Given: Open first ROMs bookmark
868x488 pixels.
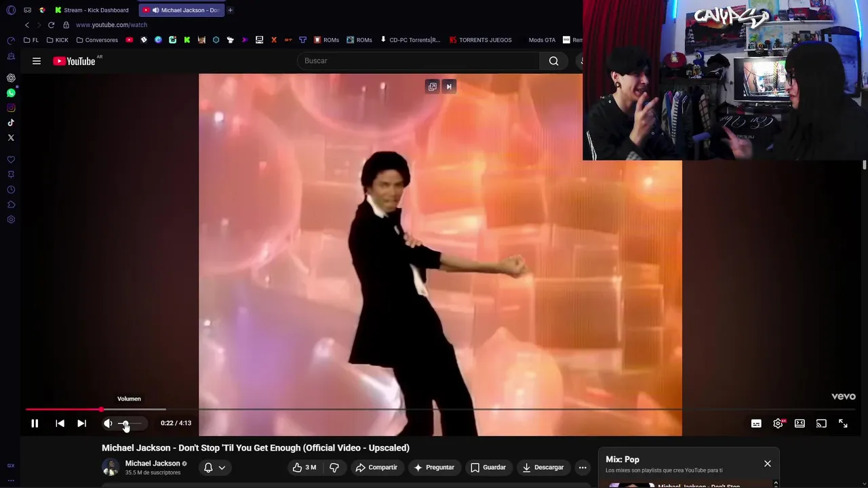Looking at the screenshot, I should pos(326,40).
